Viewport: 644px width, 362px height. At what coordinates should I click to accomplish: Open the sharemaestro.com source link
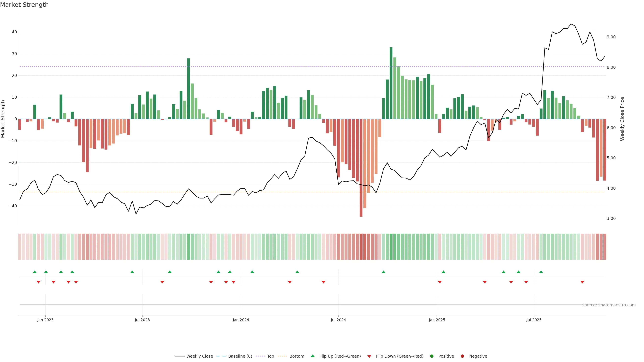[x=609, y=305]
